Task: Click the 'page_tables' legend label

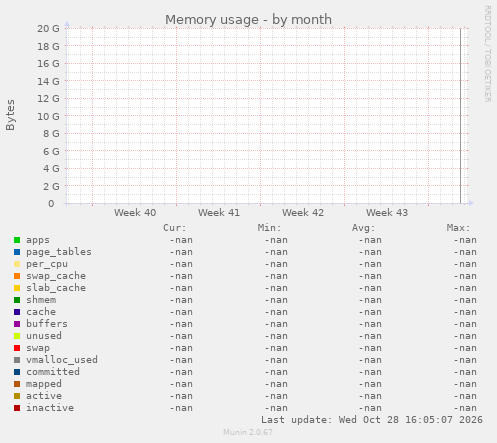Action: [59, 252]
